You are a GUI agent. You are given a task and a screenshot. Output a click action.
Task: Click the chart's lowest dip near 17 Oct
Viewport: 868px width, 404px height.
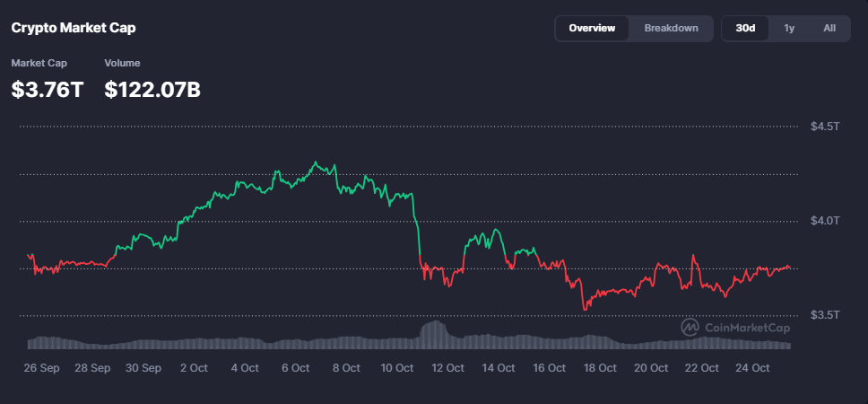(x=585, y=309)
